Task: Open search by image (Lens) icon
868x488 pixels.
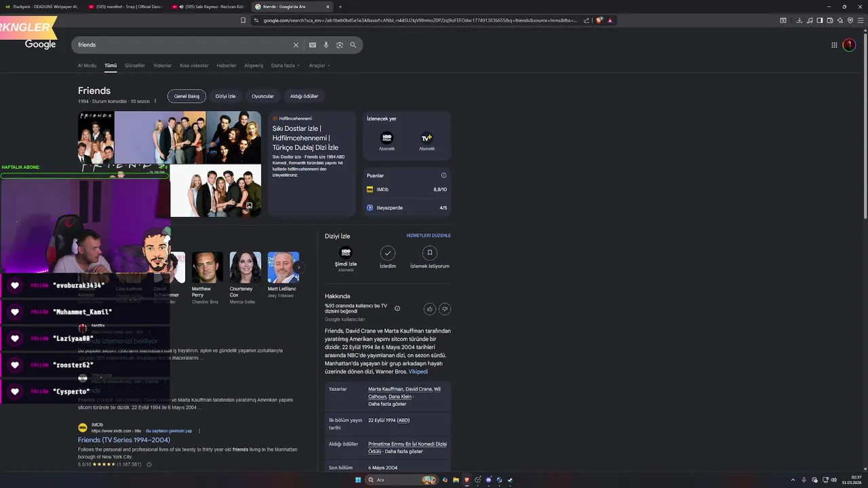Action: 340,45
